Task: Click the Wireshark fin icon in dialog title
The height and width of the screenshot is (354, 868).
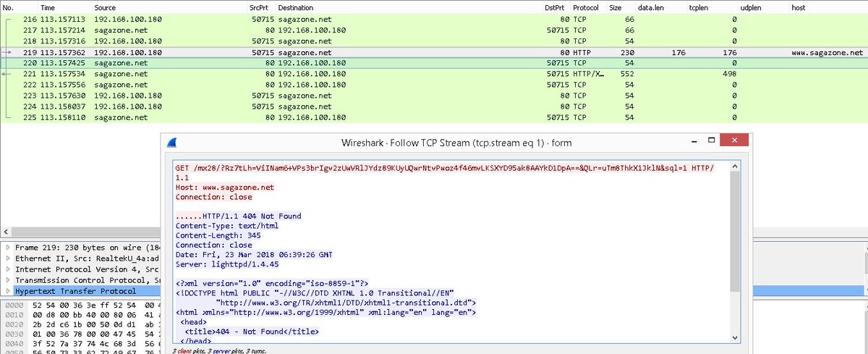Action: tap(172, 143)
